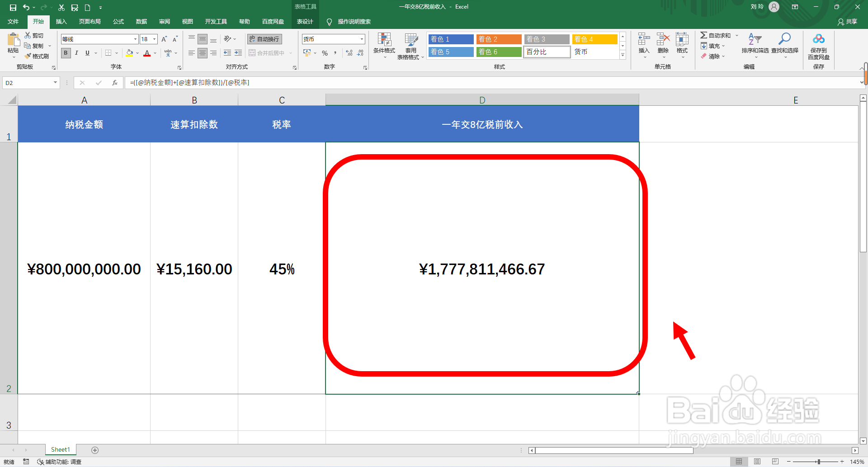Expand the cell styles gallery
The width and height of the screenshot is (868, 467).
[x=623, y=55]
